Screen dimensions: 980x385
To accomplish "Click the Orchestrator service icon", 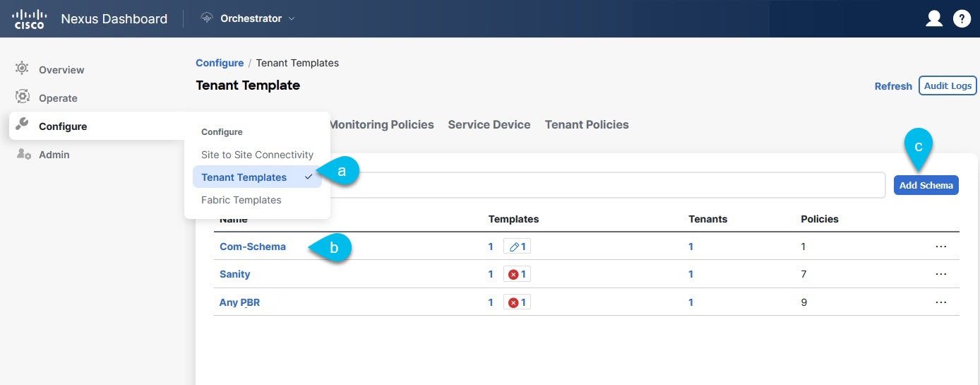I will [207, 18].
